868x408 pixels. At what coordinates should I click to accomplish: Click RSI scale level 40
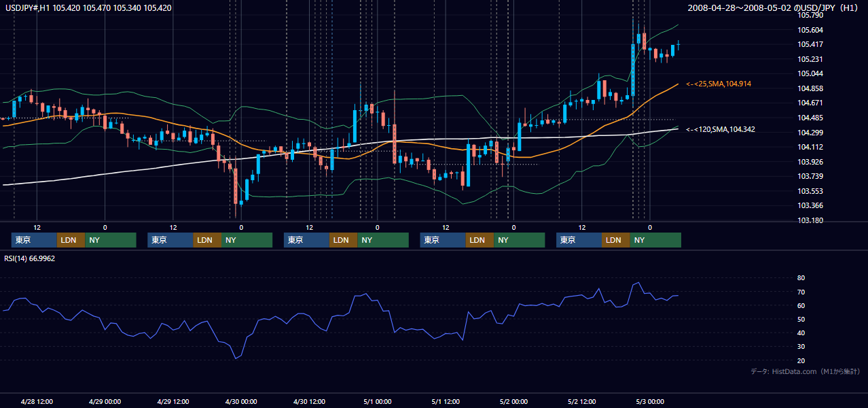pyautogui.click(x=801, y=333)
